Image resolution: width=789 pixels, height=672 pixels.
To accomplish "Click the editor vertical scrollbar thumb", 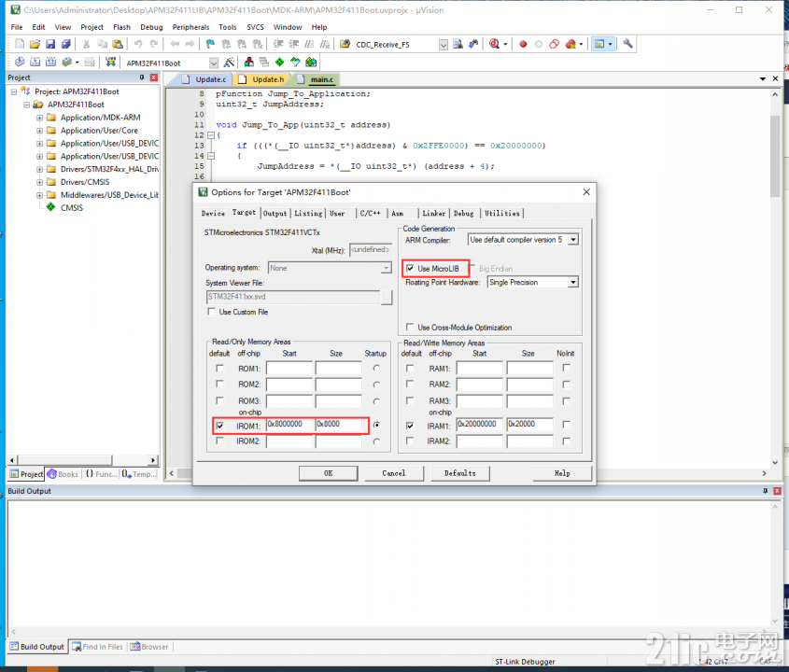I will (774, 157).
